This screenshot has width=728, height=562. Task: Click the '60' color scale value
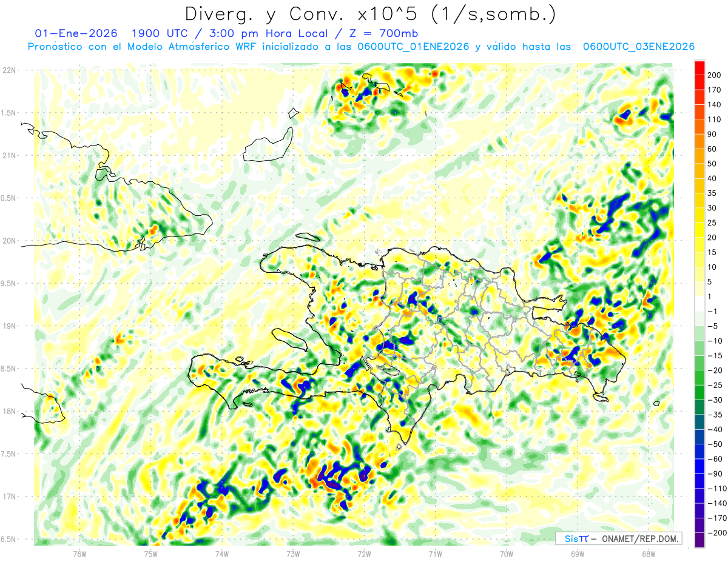(713, 149)
